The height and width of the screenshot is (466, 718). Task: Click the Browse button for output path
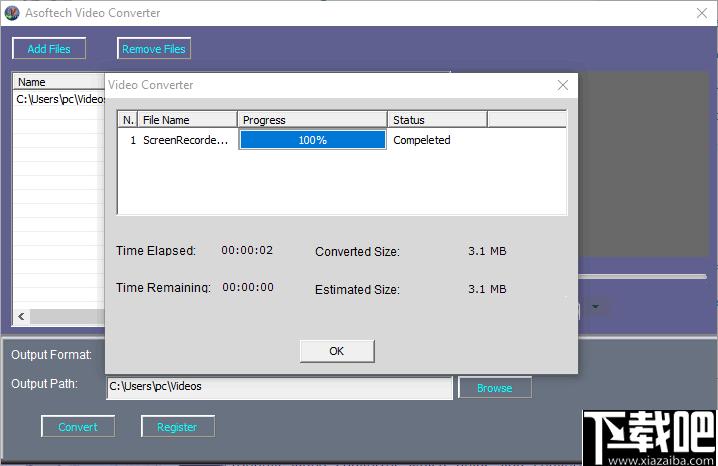pyautogui.click(x=495, y=388)
